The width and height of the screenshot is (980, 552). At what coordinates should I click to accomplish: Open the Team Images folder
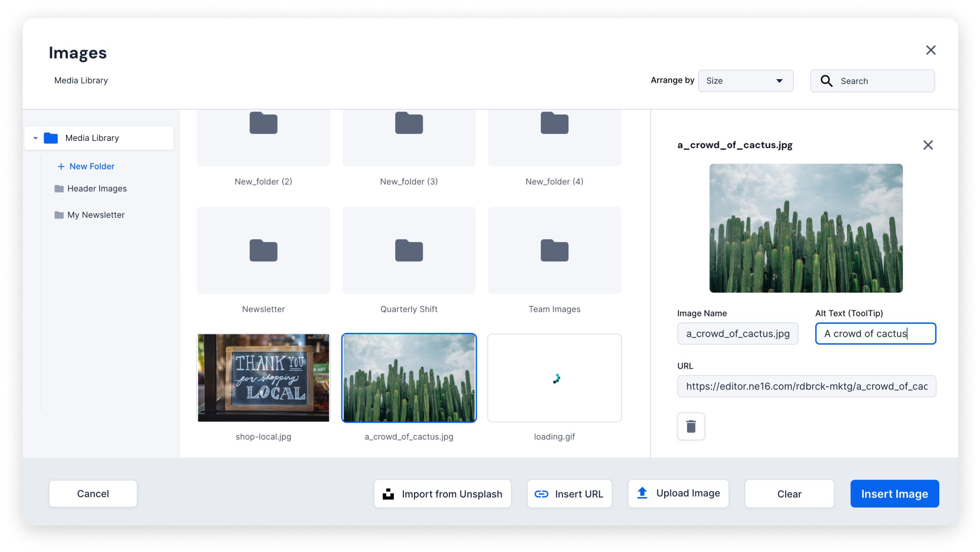554,251
